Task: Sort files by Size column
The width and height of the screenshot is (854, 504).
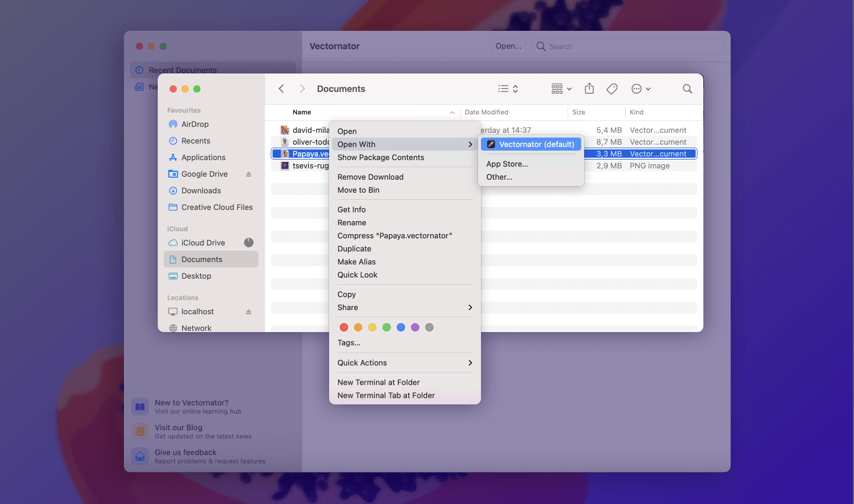Action: [x=579, y=112]
